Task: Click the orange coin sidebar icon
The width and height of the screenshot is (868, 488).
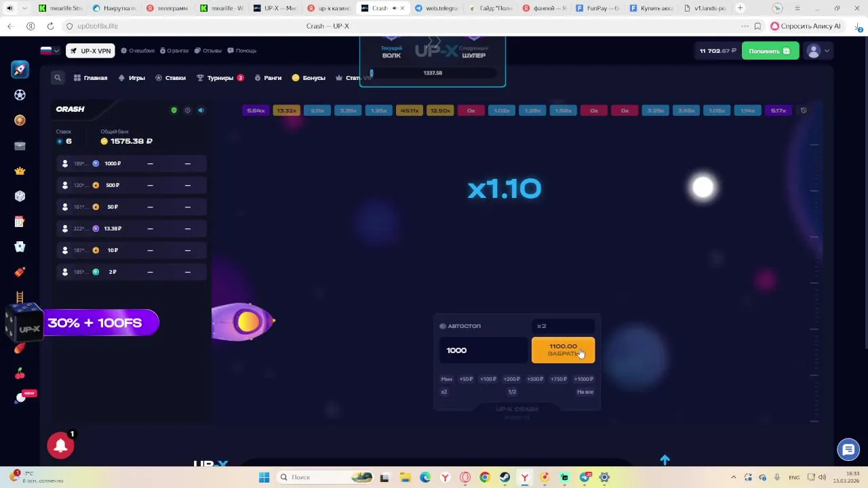Action: click(20, 120)
